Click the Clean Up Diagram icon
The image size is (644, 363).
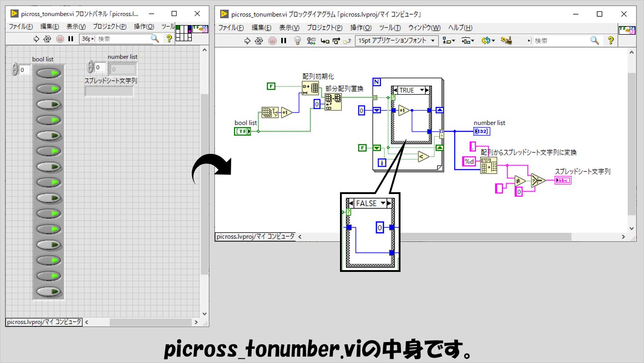point(507,40)
